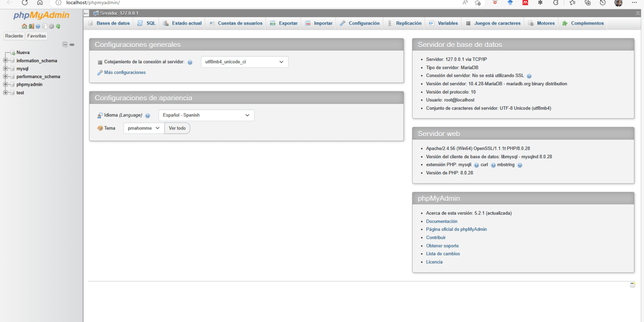
Task: Click the phpMyAdmin home icon
Action: pyautogui.click(x=24, y=27)
